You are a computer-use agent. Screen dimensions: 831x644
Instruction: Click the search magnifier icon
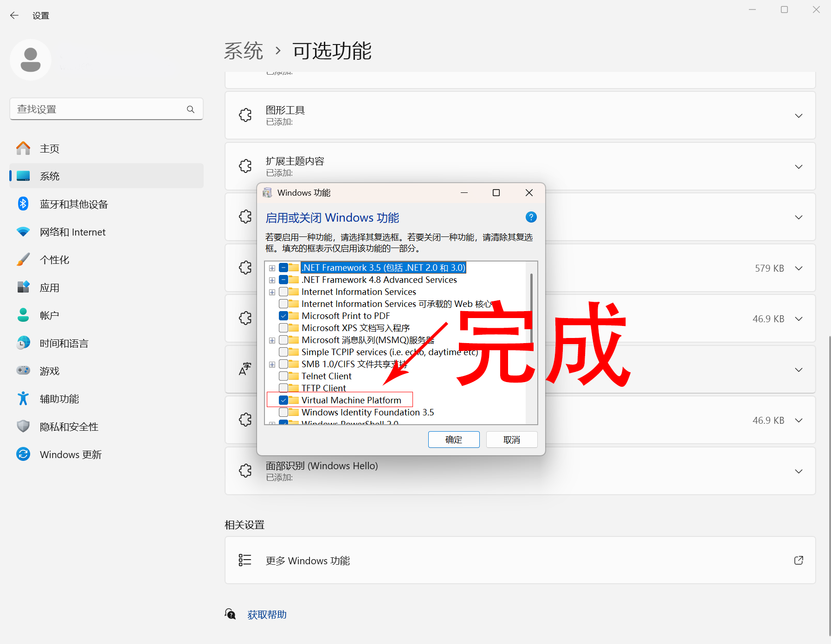[x=191, y=109]
